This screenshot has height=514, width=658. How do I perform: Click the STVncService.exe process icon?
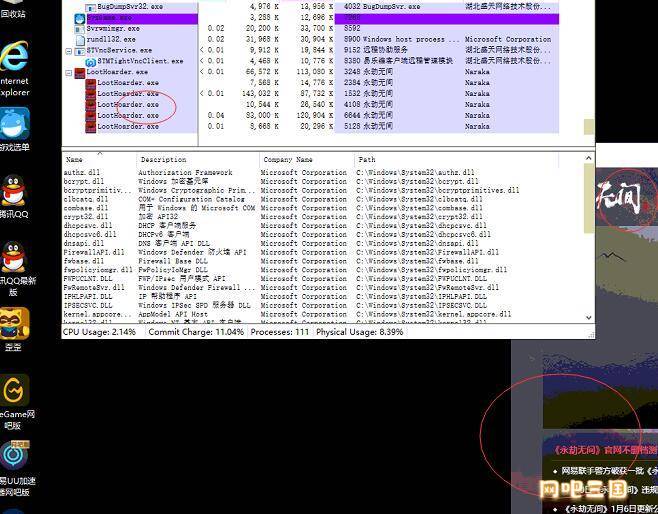[x=80, y=51]
